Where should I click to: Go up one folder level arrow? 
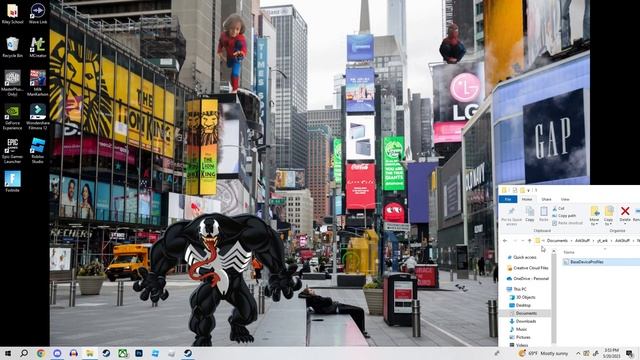point(529,241)
